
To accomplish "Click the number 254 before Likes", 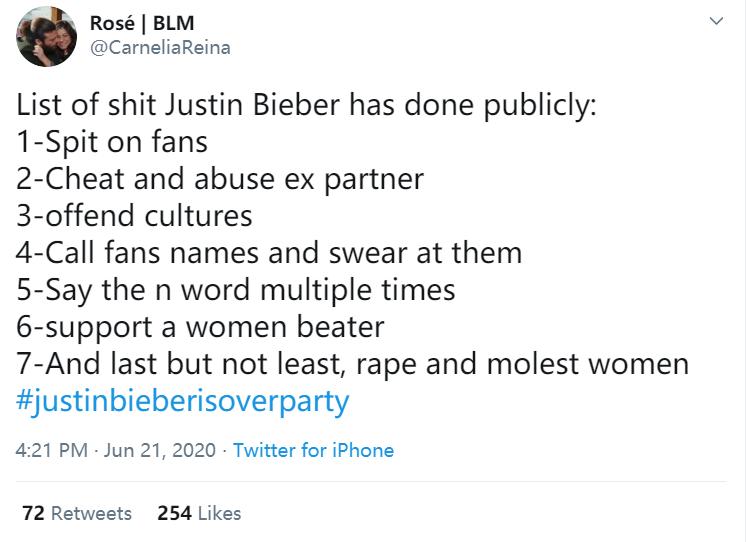I will coord(174,513).
